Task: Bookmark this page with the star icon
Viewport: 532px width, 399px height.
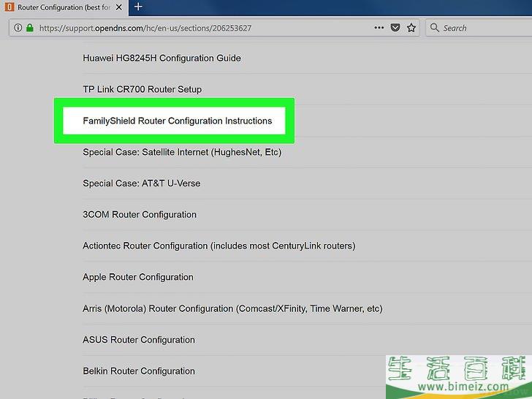Action: pyautogui.click(x=411, y=28)
